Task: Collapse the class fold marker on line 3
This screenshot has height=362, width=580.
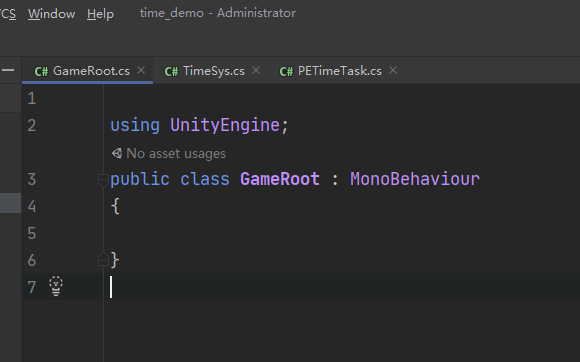Action: click(x=103, y=180)
